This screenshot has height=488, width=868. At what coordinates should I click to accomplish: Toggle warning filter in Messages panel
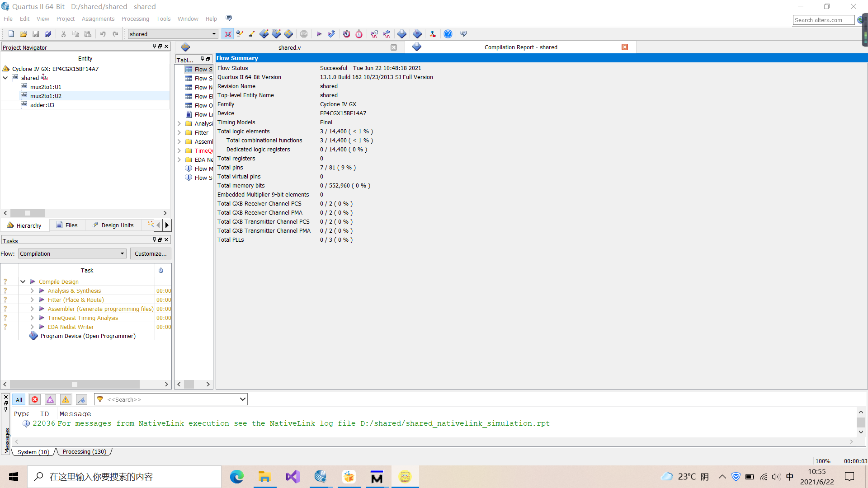pos(65,399)
